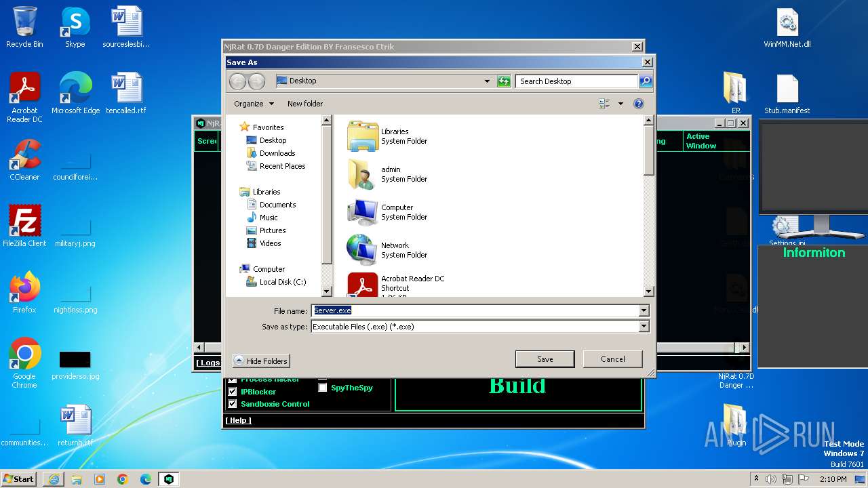The height and width of the screenshot is (488, 868).
Task: Open the [ Logs ] link
Action: click(x=208, y=363)
